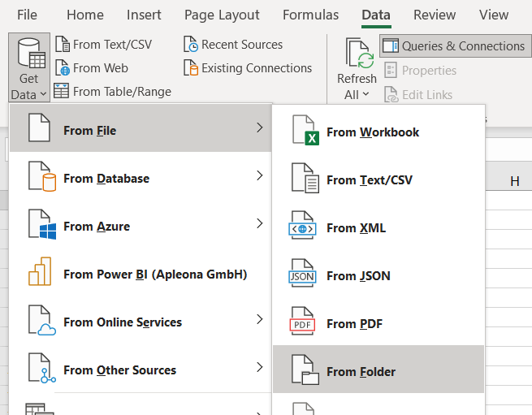Click the Edit Links icon

(391, 94)
